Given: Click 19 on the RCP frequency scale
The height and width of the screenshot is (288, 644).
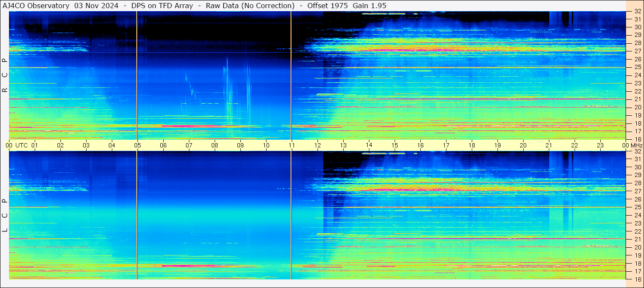Looking at the screenshot, I should (638, 115).
